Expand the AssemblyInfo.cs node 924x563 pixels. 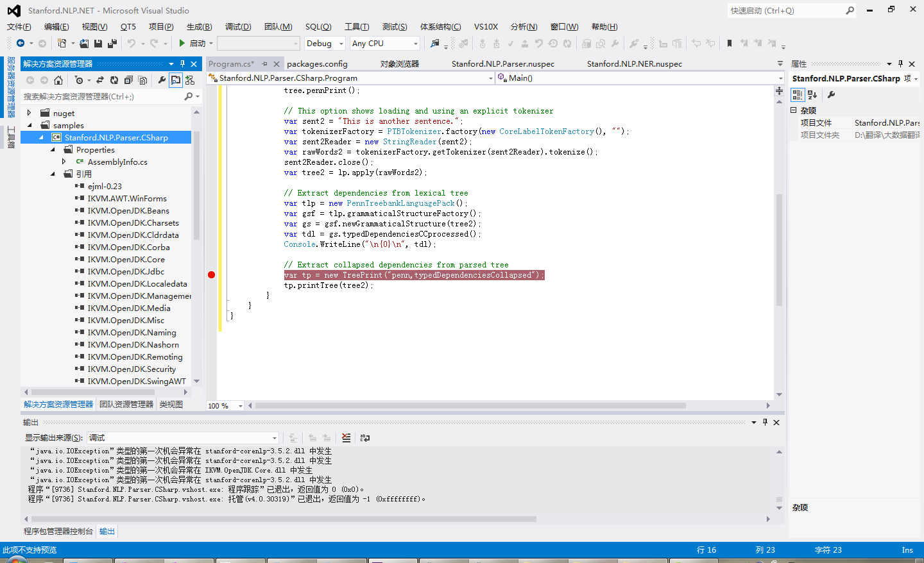click(x=64, y=162)
